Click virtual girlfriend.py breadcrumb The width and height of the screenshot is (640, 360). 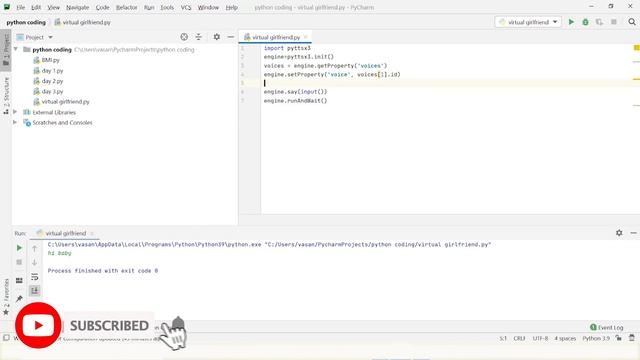[83, 22]
